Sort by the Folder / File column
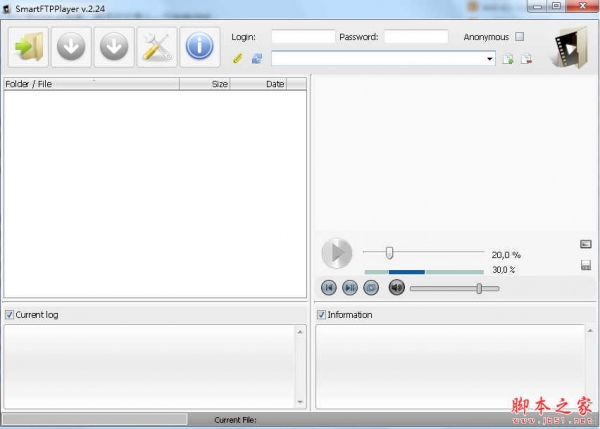 point(91,84)
